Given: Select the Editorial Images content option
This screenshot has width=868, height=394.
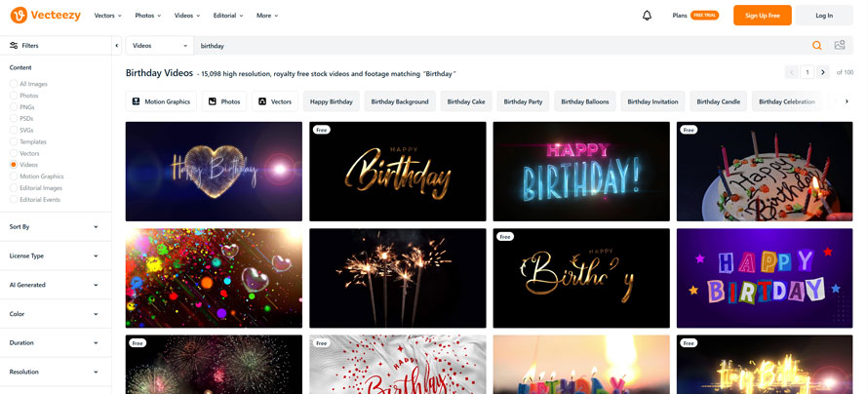Looking at the screenshot, I should [x=36, y=188].
